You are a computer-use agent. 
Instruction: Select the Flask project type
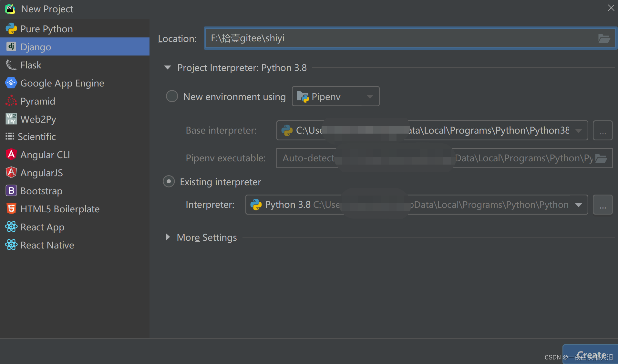coord(75,65)
